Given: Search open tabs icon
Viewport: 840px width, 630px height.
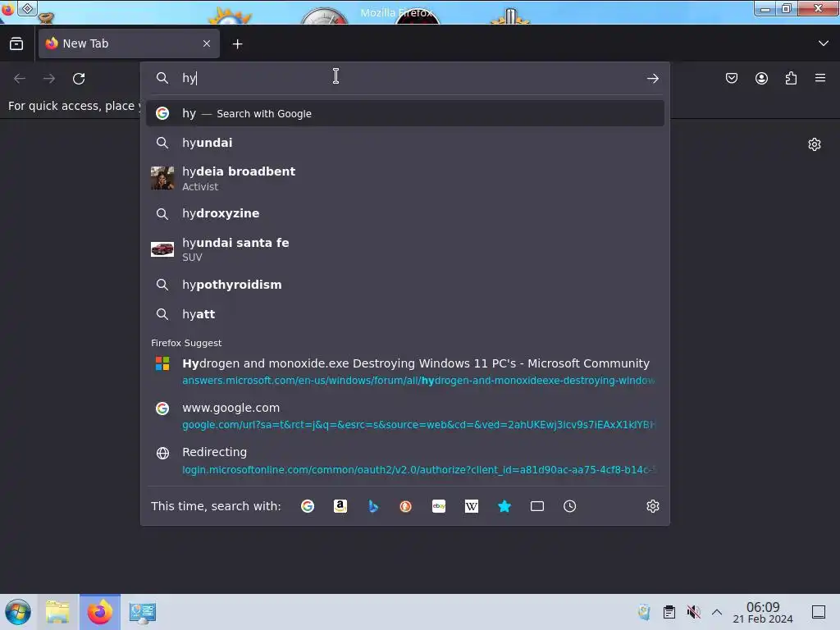Looking at the screenshot, I should (x=536, y=506).
